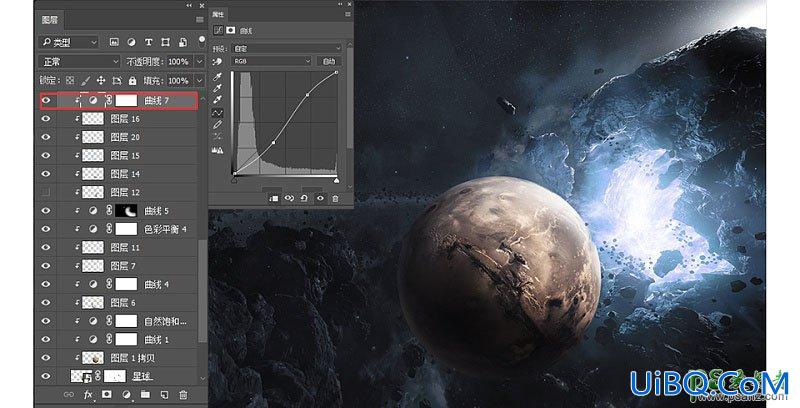
Task: Click the Layers panel vertical scrollbar
Action: (x=203, y=291)
